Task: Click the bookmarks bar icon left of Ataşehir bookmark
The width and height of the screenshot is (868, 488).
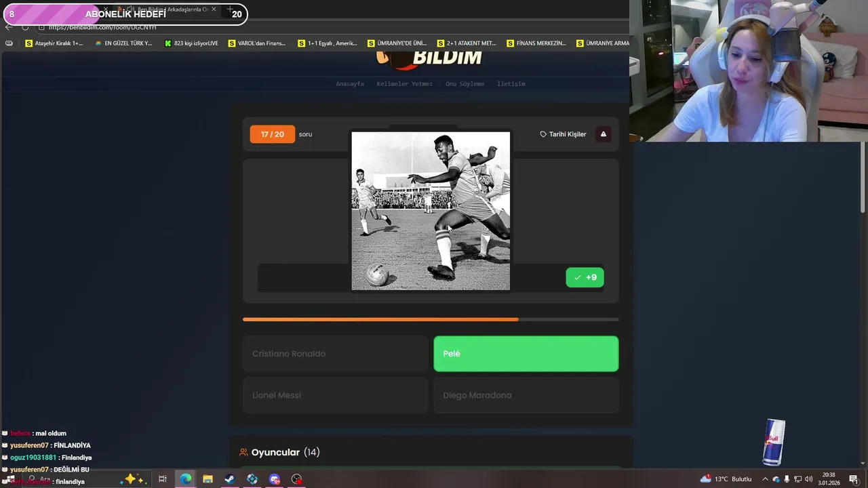Action: point(9,43)
